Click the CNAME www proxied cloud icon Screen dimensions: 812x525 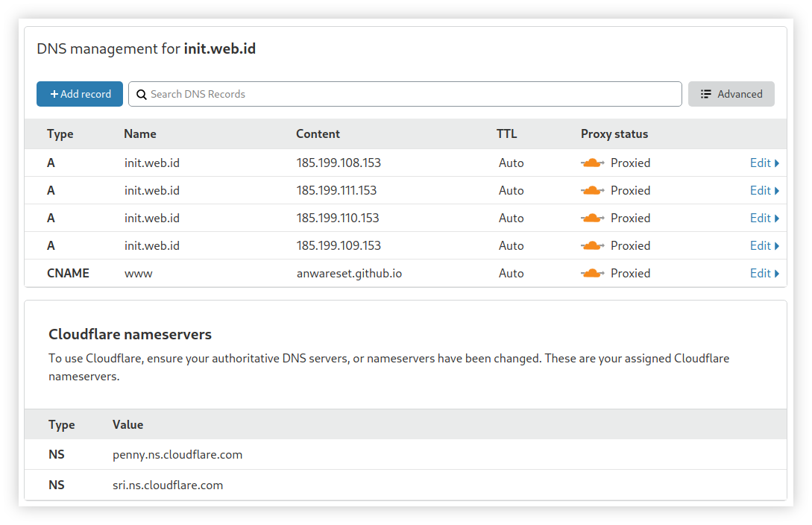tap(592, 273)
